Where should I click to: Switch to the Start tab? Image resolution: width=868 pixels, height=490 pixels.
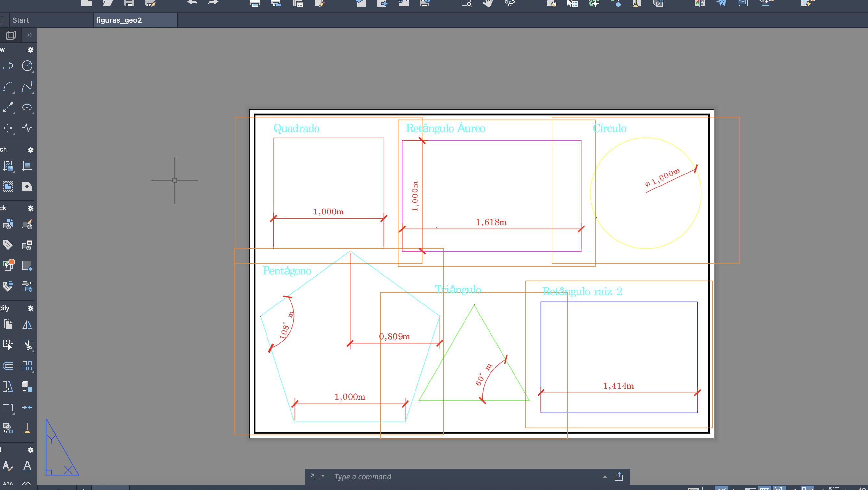click(x=20, y=20)
